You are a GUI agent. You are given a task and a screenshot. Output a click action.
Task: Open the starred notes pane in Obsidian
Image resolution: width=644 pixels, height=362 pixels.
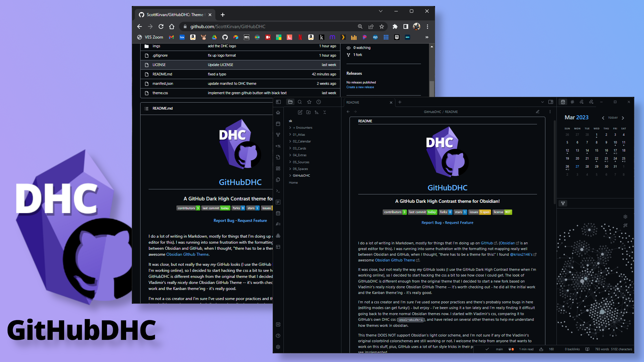309,102
